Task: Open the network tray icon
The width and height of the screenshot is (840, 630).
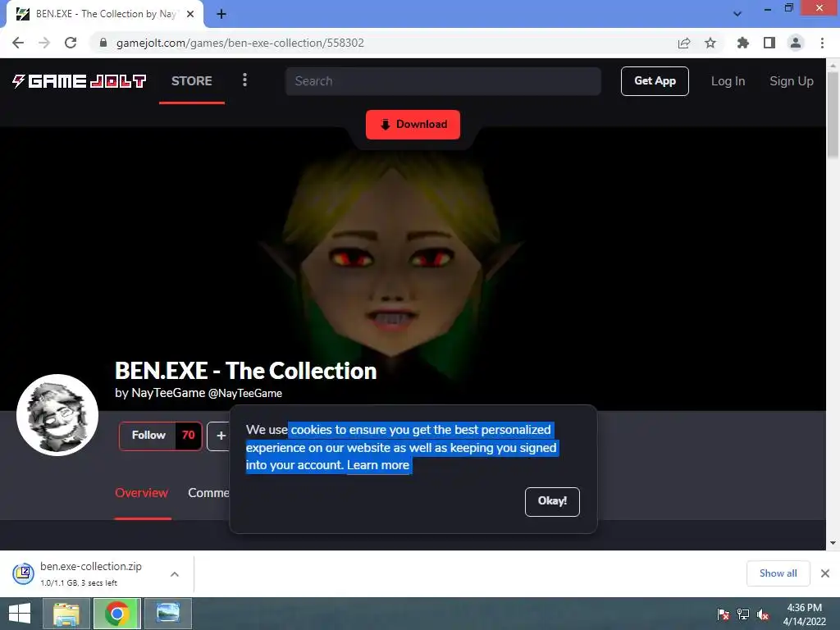Action: coord(743,614)
